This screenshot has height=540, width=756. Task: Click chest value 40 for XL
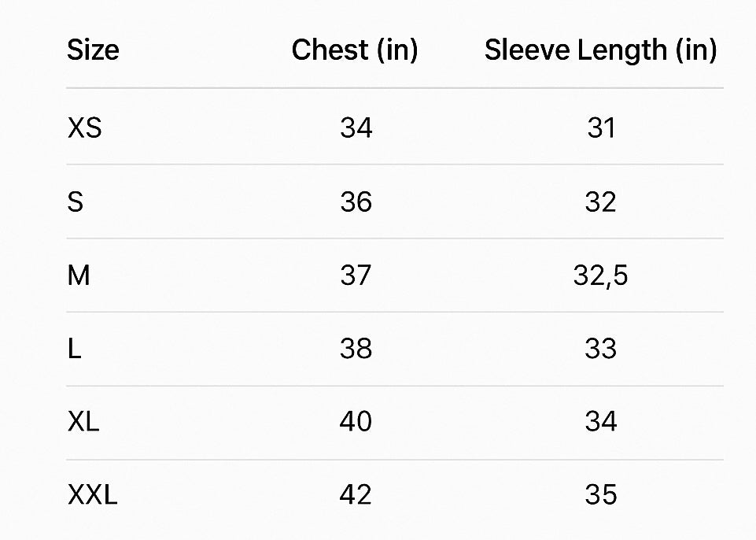(356, 421)
